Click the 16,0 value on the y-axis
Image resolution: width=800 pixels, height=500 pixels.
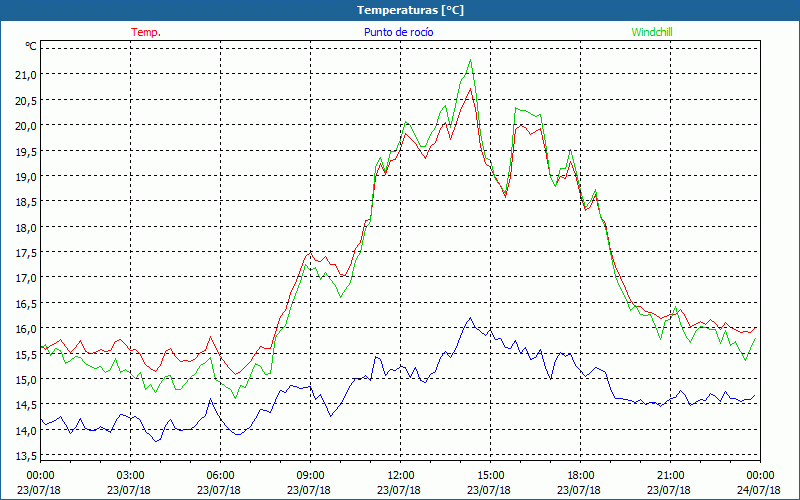click(x=26, y=329)
